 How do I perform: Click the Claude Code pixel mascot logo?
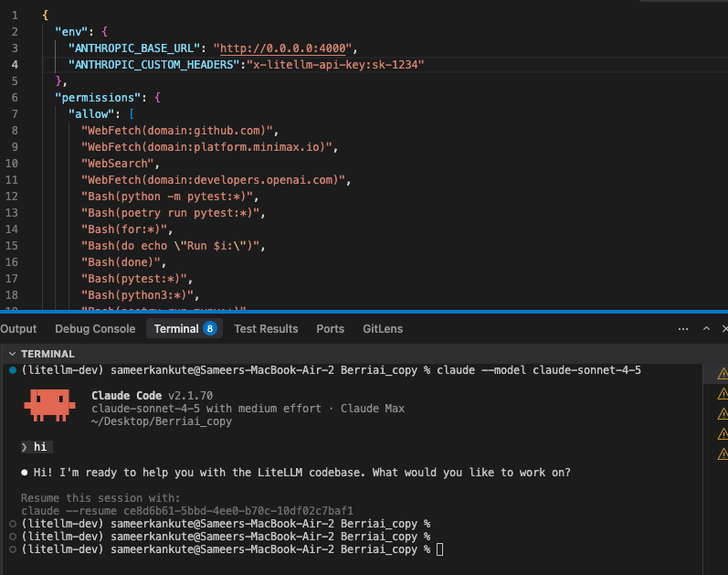49,405
